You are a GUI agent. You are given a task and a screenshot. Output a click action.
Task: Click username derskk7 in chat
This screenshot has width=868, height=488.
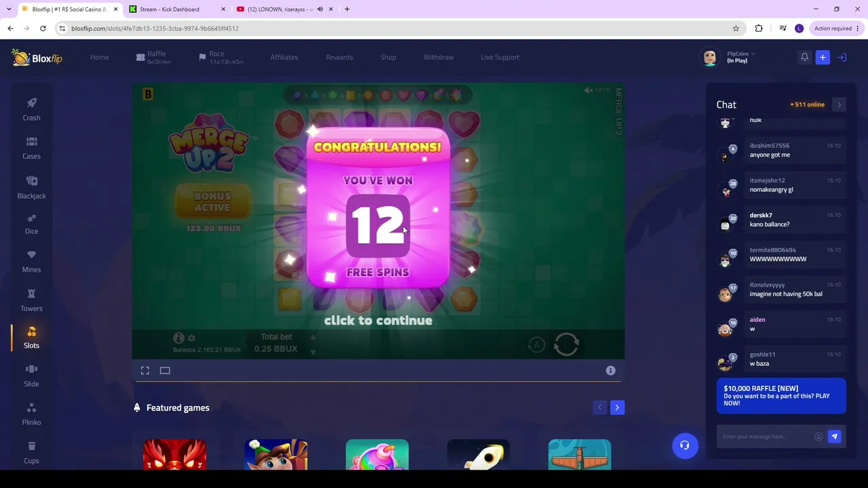761,216
